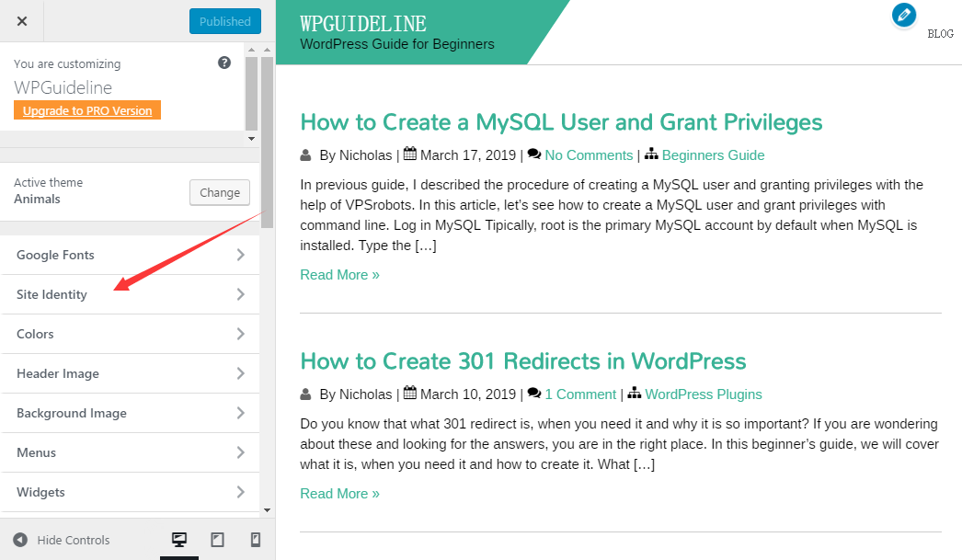The image size is (962, 560).
Task: Expand Widgets section chevron
Action: tap(241, 493)
